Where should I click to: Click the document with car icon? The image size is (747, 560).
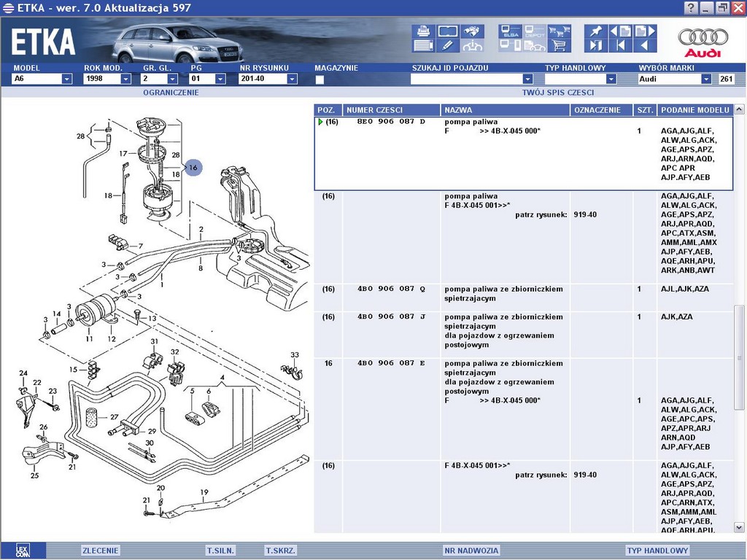click(535, 46)
